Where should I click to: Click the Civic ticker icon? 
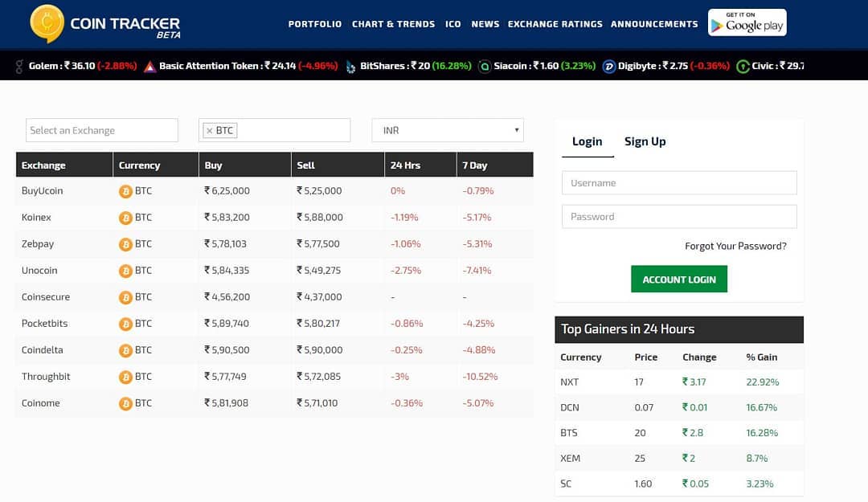[x=743, y=67]
